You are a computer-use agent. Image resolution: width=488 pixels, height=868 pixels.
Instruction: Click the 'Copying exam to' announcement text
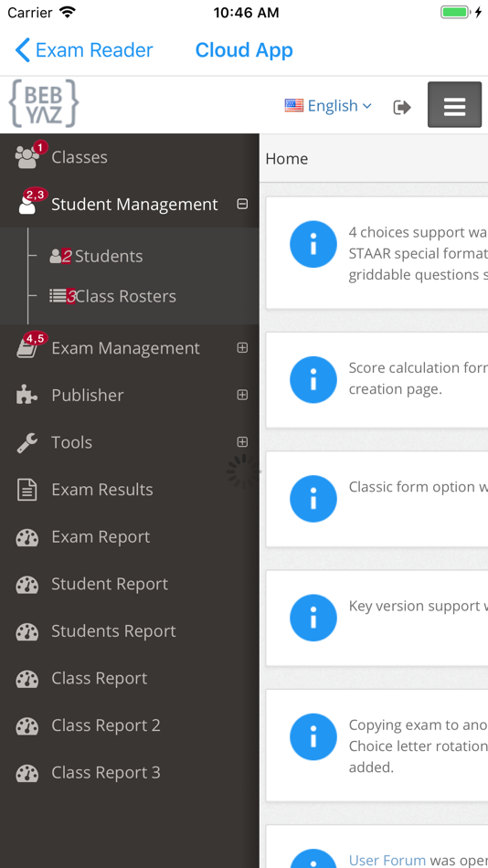(419, 746)
